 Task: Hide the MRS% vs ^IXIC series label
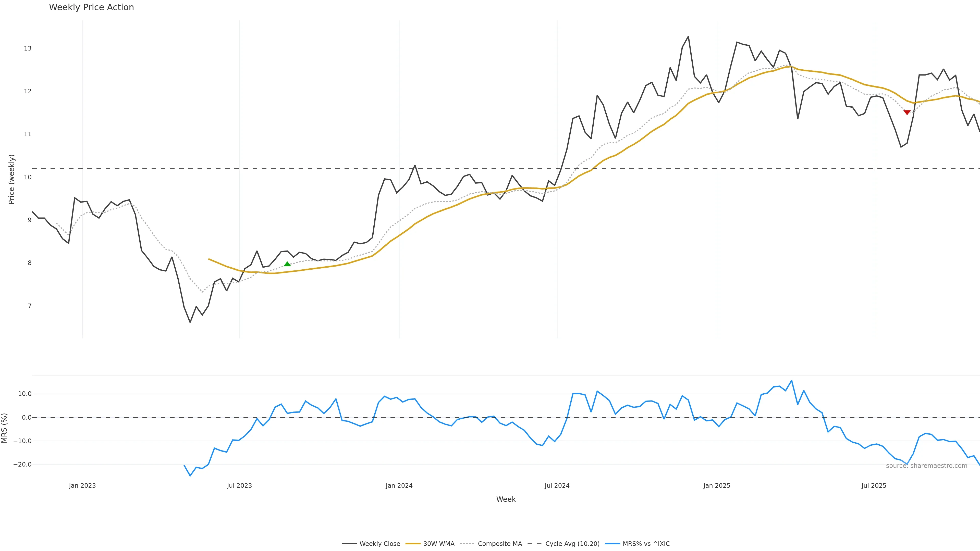click(646, 544)
